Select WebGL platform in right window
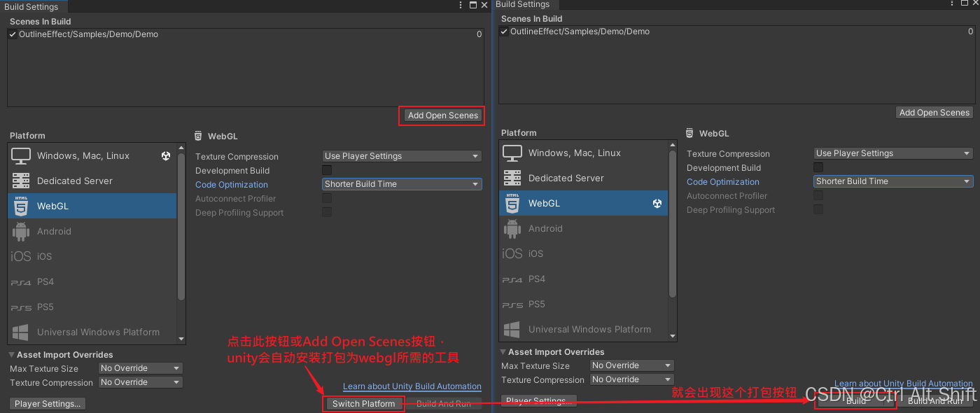980x413 pixels. click(x=584, y=204)
